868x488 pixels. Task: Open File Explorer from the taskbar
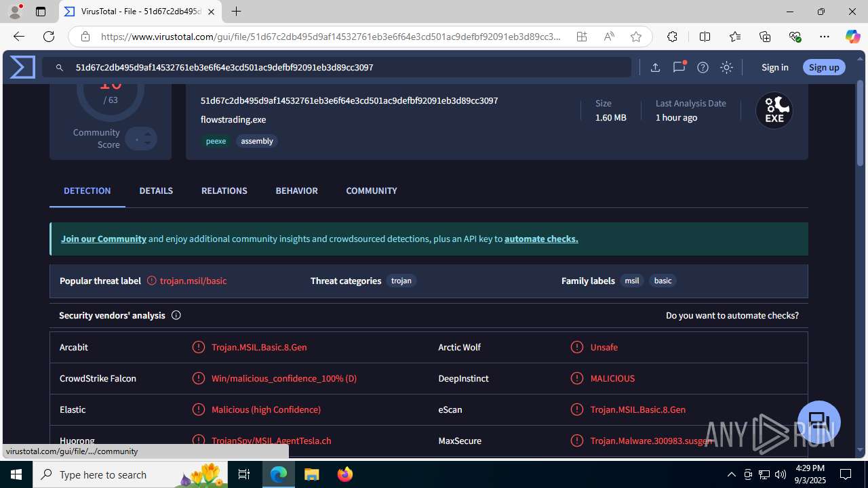(312, 474)
